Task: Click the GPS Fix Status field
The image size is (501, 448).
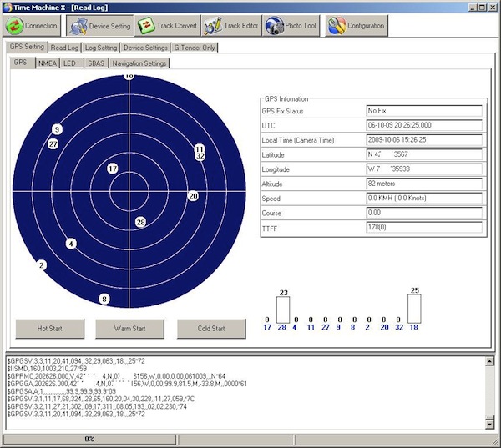Action: pyautogui.click(x=424, y=111)
